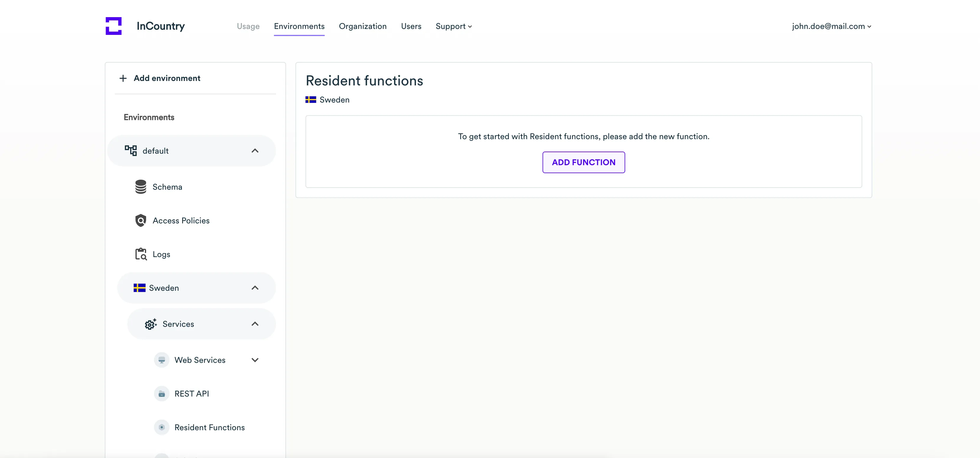Click the Web Services monitor icon
The width and height of the screenshot is (980, 458).
pyautogui.click(x=162, y=360)
